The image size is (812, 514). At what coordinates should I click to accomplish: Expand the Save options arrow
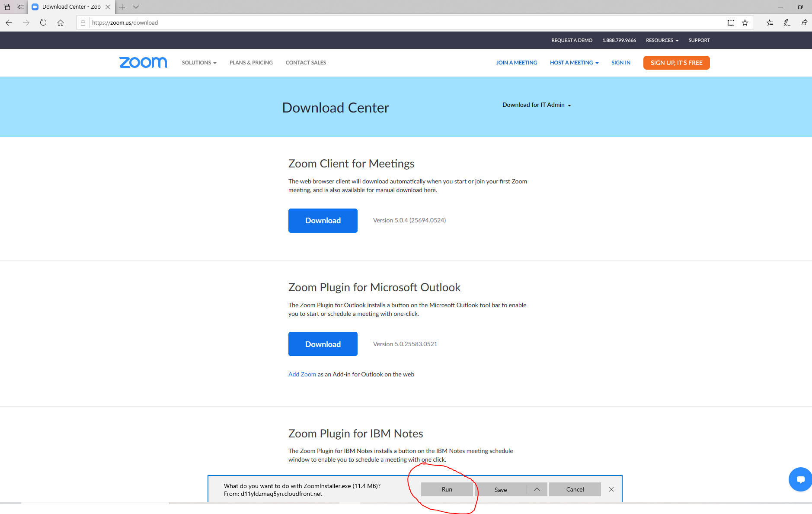(537, 489)
